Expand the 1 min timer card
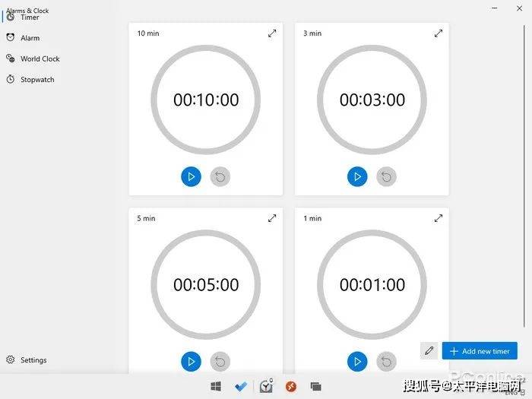 [439, 218]
